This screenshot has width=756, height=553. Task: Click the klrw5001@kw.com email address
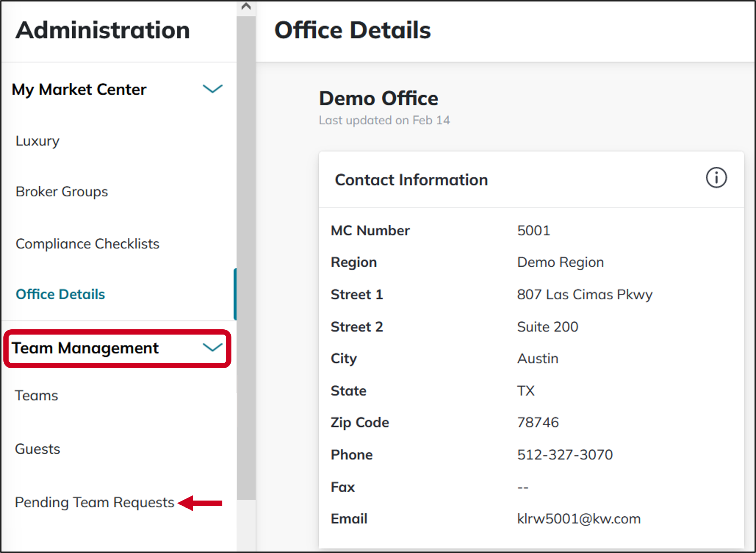point(579,519)
